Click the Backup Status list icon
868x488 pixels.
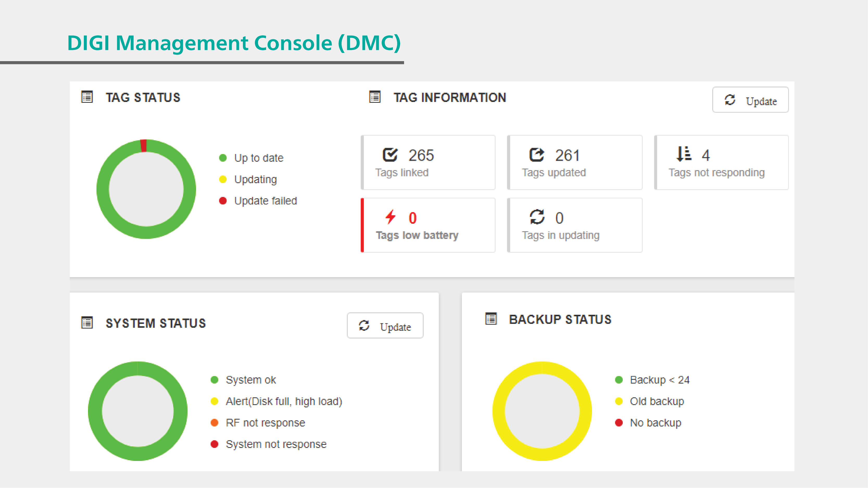pyautogui.click(x=491, y=319)
